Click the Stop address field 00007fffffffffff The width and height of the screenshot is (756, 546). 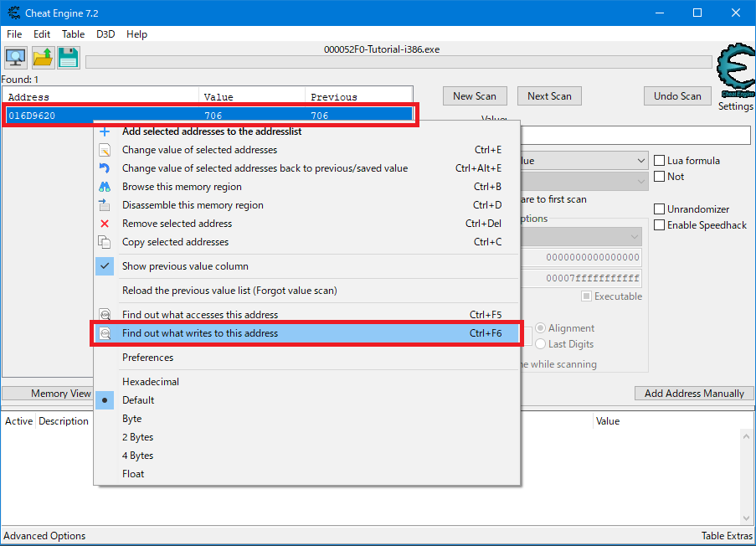click(582, 278)
